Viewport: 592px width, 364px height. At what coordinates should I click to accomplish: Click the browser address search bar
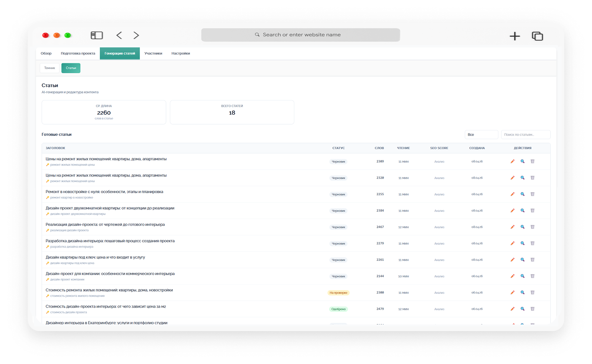coord(300,35)
